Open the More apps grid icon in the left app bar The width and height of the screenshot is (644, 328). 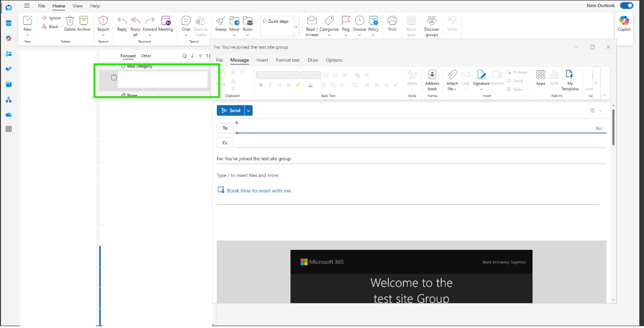[x=8, y=129]
